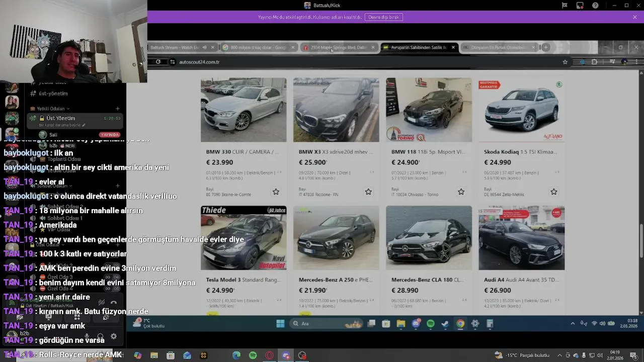Open Spotify in streamed taskbar
644x362 pixels.
431,324
